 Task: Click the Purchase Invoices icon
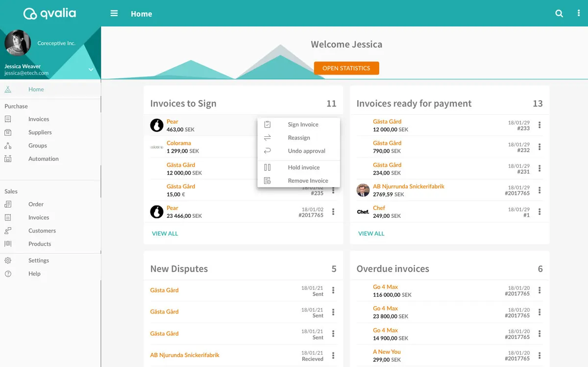pos(8,119)
